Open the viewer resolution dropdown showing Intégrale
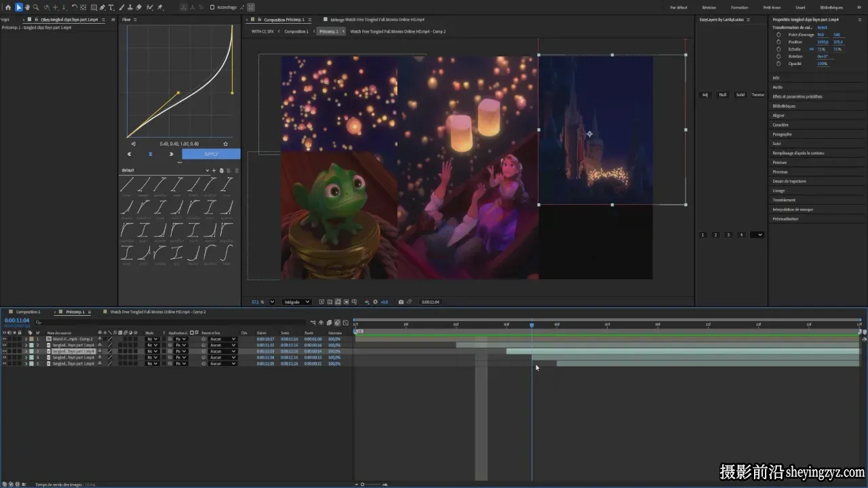 [297, 302]
